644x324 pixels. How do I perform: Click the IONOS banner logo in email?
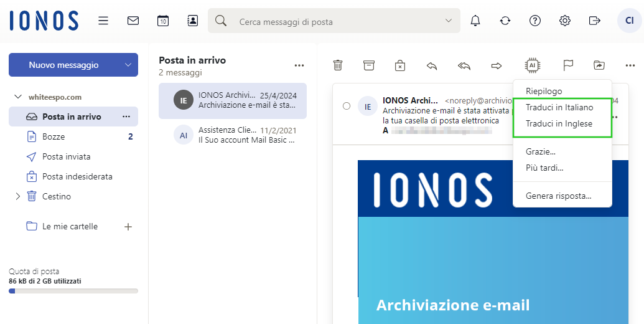tap(433, 189)
